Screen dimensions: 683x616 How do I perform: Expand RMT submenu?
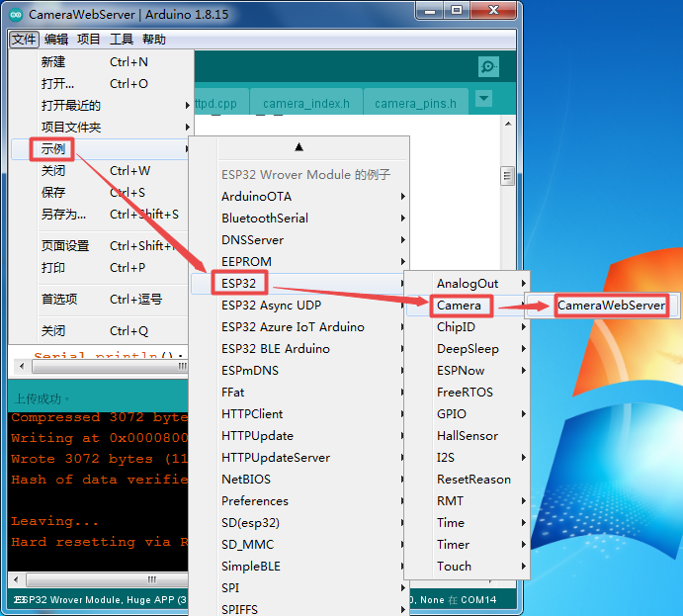click(x=468, y=501)
